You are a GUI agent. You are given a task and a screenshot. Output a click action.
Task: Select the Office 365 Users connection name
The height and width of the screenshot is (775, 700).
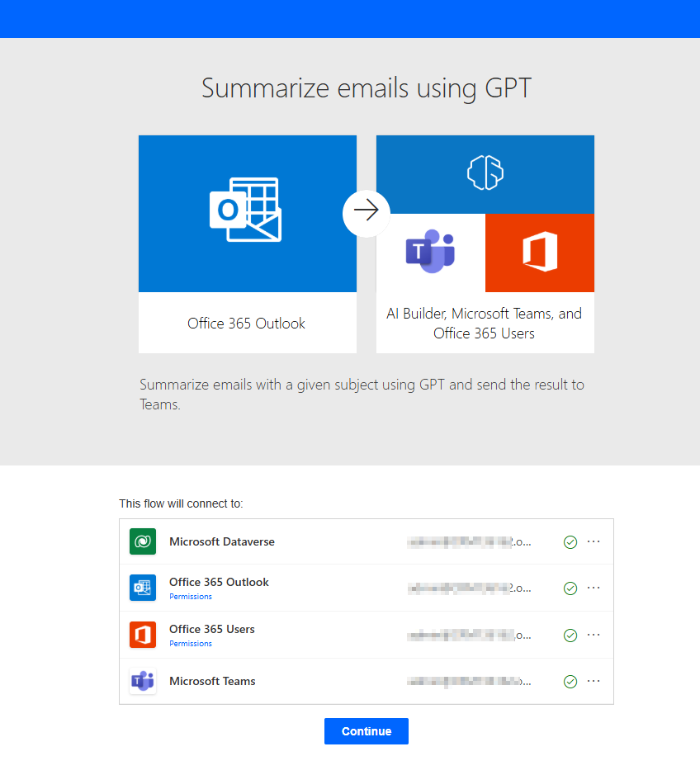coord(212,629)
